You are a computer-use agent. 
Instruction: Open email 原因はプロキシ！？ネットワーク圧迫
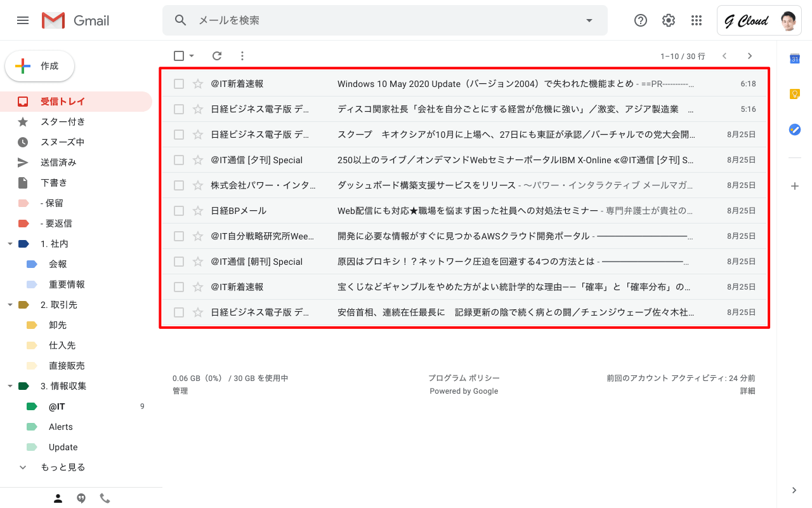[464, 262]
